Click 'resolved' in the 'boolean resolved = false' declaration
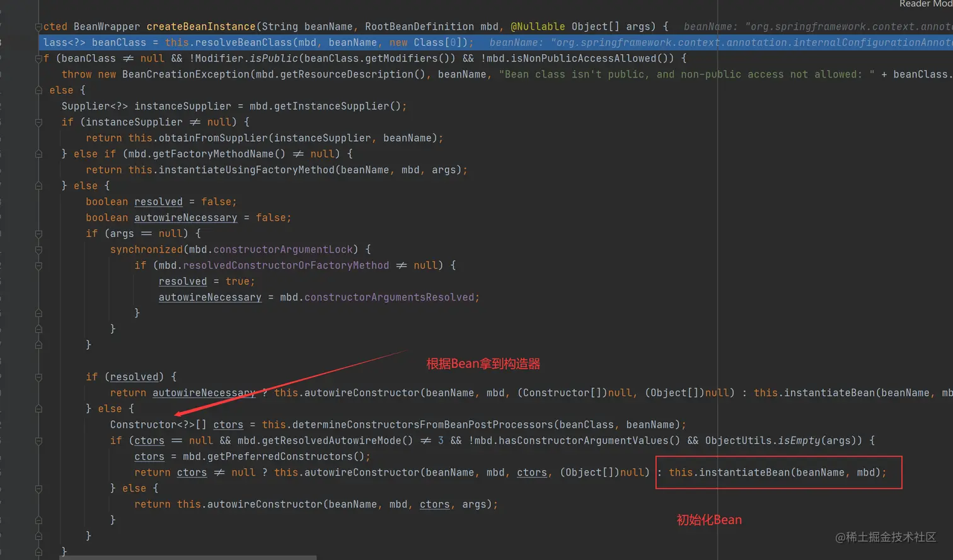The height and width of the screenshot is (560, 953). pyautogui.click(x=158, y=202)
